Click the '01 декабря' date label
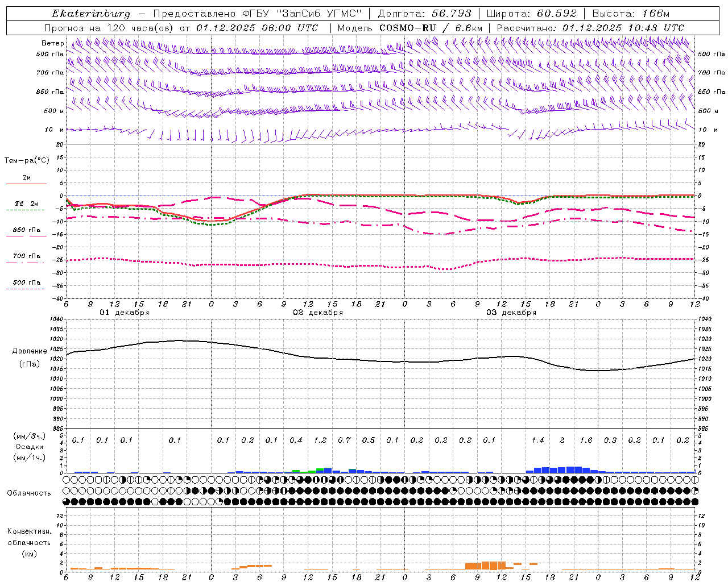The height and width of the screenshot is (582, 728). point(125,313)
